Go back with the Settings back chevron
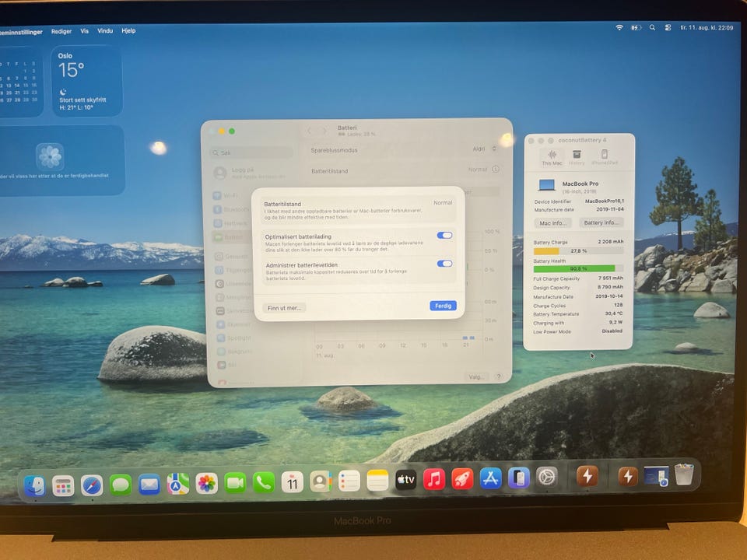 pyautogui.click(x=309, y=131)
